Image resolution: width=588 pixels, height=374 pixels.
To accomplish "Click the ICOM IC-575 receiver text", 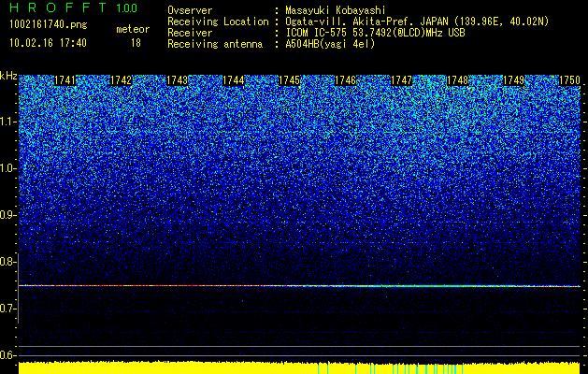I will tap(375, 33).
